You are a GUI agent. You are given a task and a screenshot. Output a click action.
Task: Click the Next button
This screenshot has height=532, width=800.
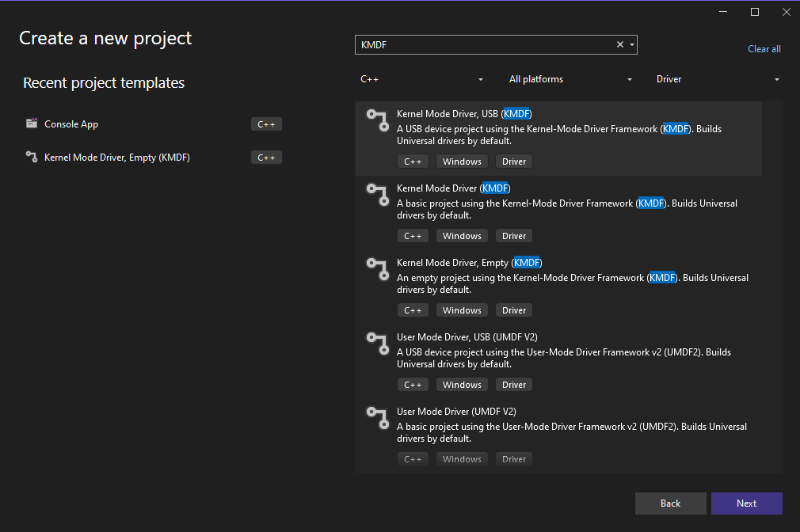point(746,503)
